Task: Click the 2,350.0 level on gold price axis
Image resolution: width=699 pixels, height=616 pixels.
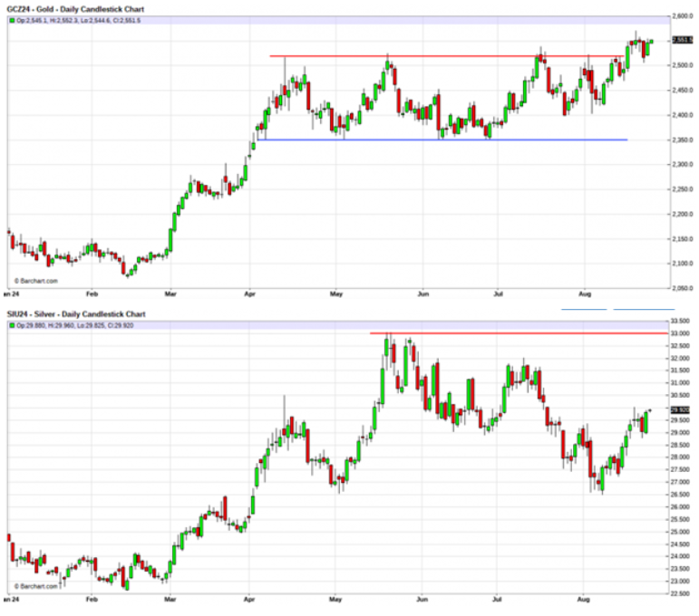Action: tap(683, 140)
